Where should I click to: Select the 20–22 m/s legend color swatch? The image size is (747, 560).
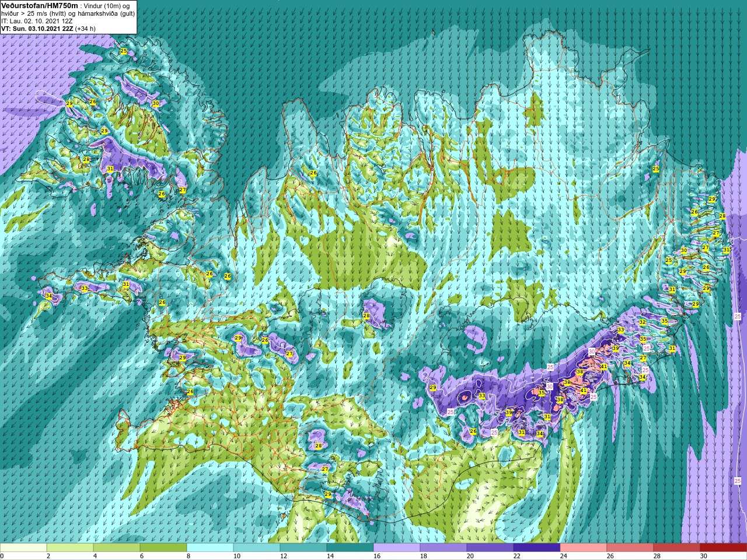pos(490,548)
